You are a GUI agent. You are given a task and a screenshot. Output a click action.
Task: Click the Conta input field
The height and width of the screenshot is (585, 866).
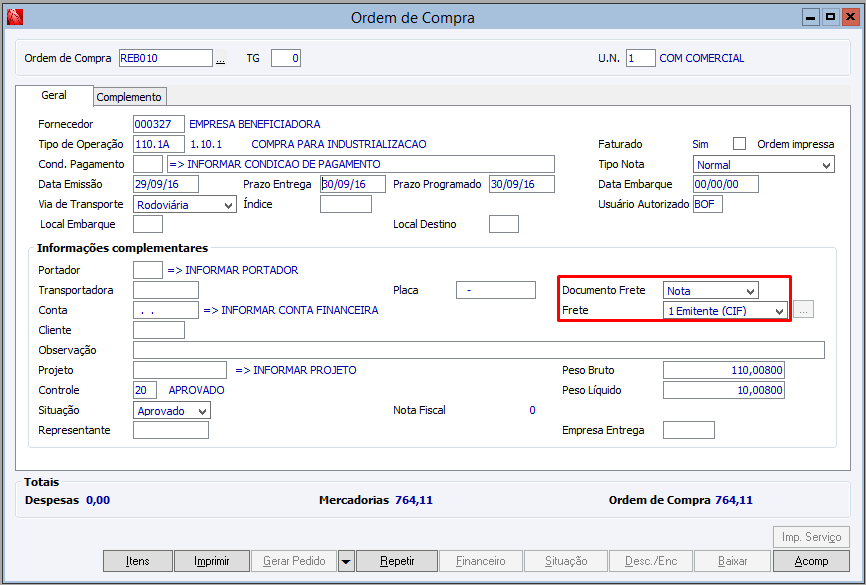[166, 310]
